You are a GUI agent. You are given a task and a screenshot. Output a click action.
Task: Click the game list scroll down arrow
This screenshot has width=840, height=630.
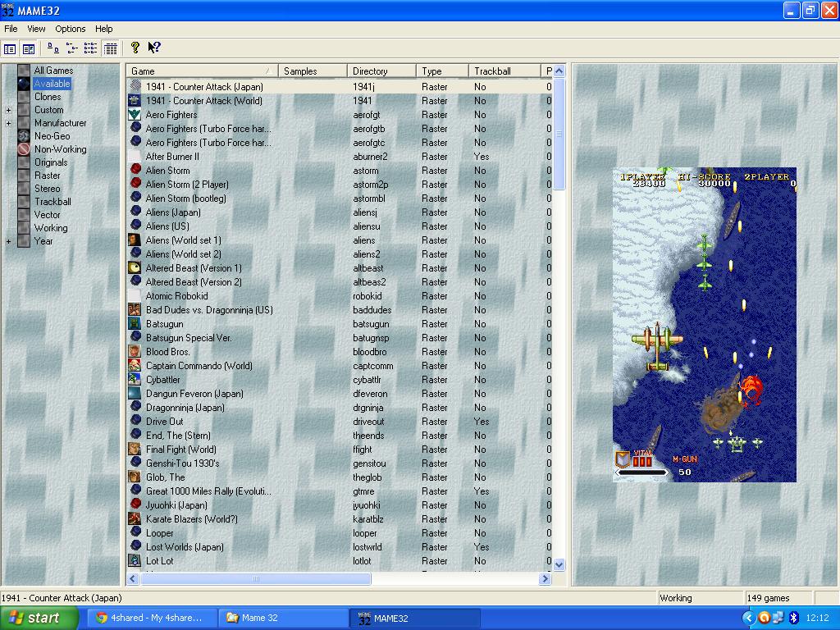pos(559,564)
